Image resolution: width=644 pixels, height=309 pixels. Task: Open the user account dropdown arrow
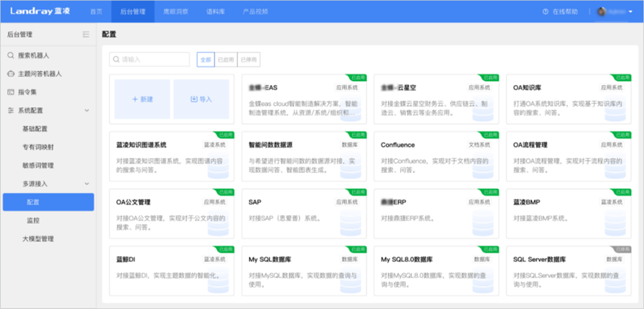click(x=631, y=12)
